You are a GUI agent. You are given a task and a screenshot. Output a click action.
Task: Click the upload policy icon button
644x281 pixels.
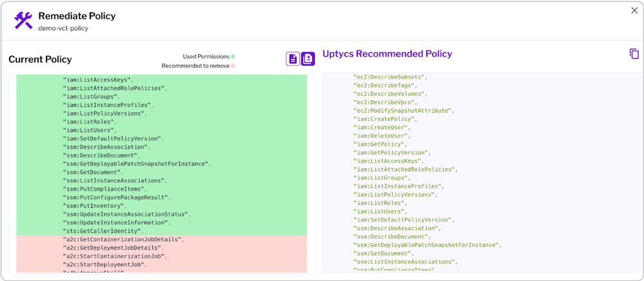[x=308, y=59]
